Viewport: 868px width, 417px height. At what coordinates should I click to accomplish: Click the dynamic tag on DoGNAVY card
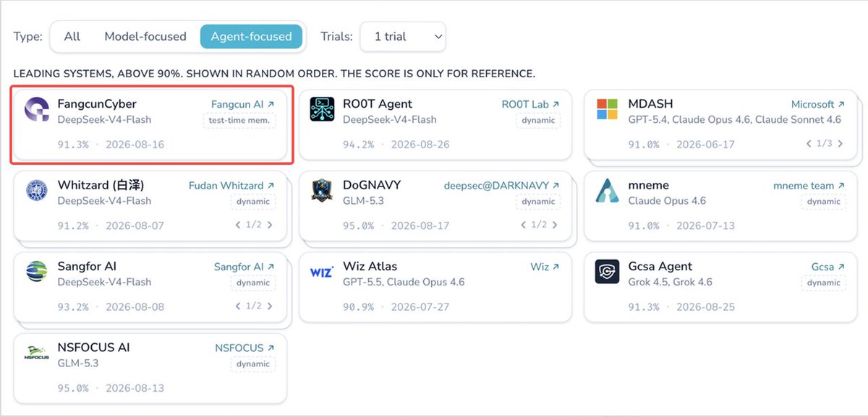(x=538, y=202)
